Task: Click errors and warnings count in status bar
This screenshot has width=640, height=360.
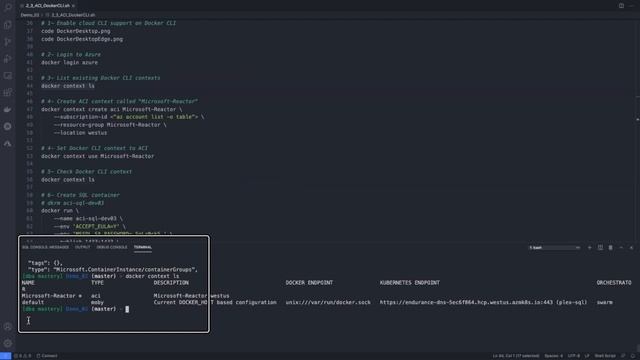Action: [x=23, y=356]
